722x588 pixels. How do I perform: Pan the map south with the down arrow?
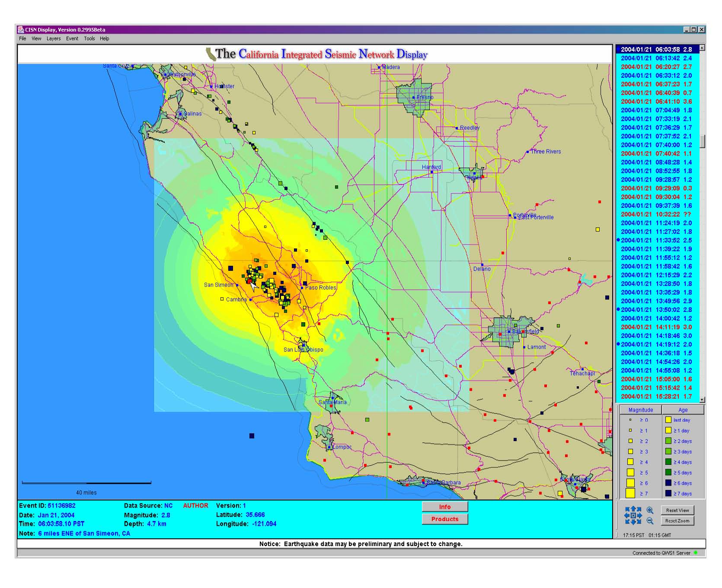633,522
